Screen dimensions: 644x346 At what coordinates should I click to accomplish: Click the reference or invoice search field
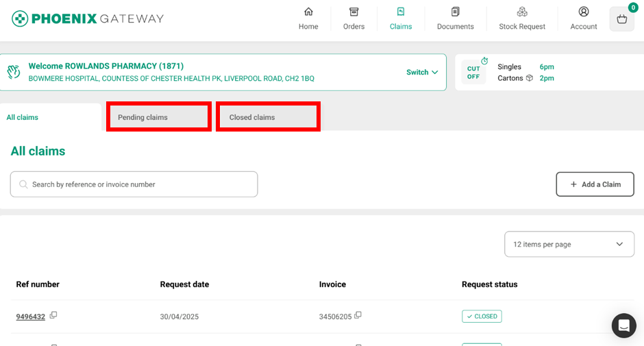[x=134, y=184]
